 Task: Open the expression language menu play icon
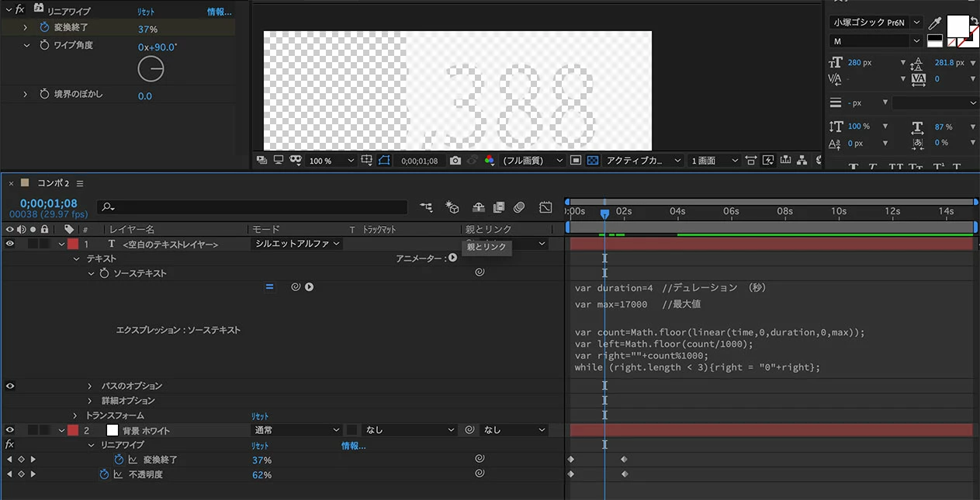(x=309, y=286)
